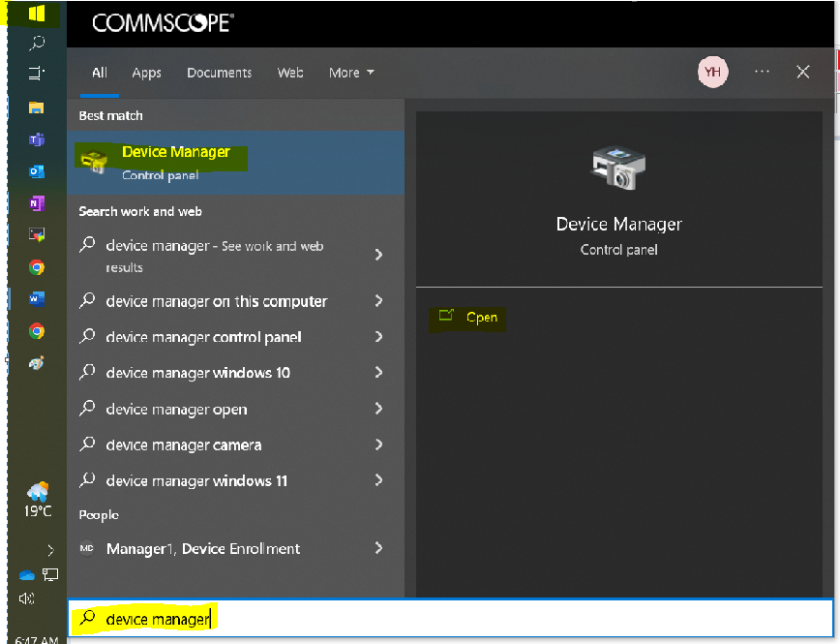
Task: Open OneNote from the taskbar
Action: pyautogui.click(x=37, y=203)
